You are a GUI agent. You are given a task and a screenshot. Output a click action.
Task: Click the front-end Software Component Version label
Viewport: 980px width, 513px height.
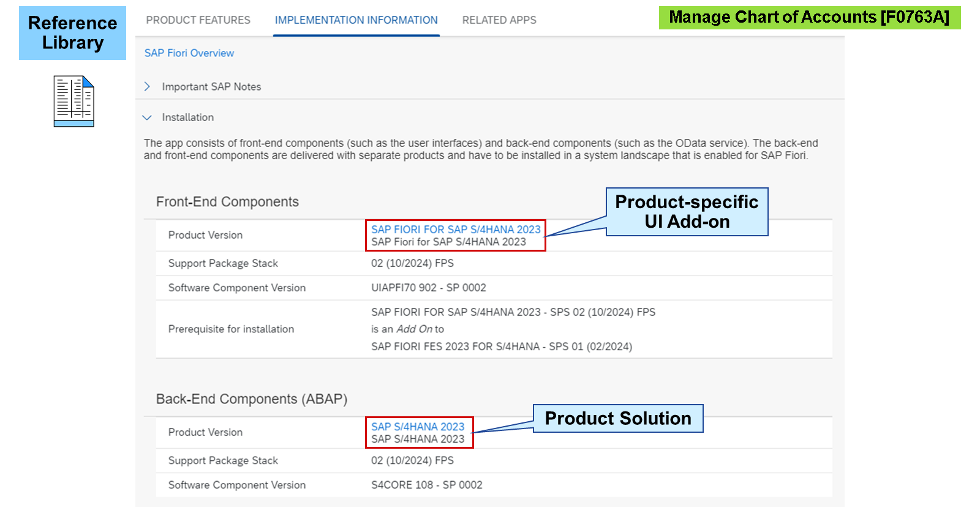(x=237, y=288)
